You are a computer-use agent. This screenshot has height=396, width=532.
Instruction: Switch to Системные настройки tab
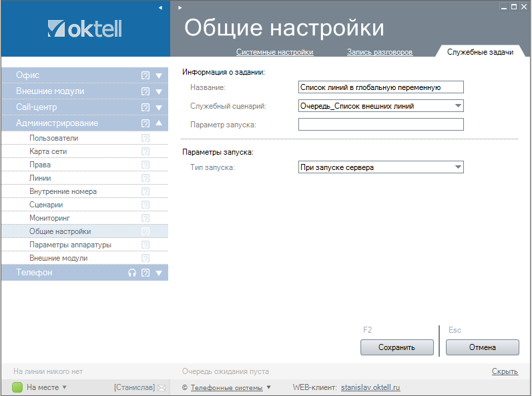274,52
